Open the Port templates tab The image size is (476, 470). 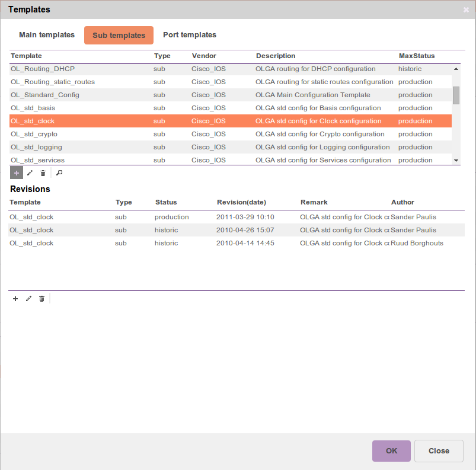pos(190,35)
